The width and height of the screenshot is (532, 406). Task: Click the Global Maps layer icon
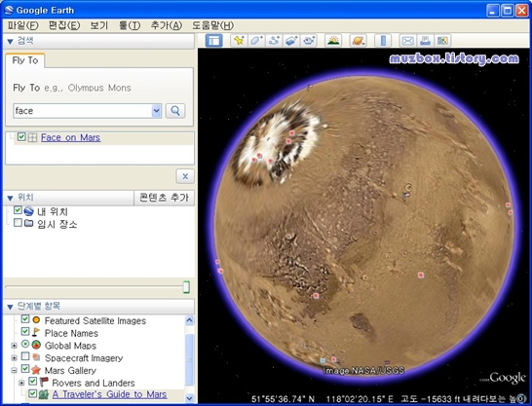coord(36,345)
